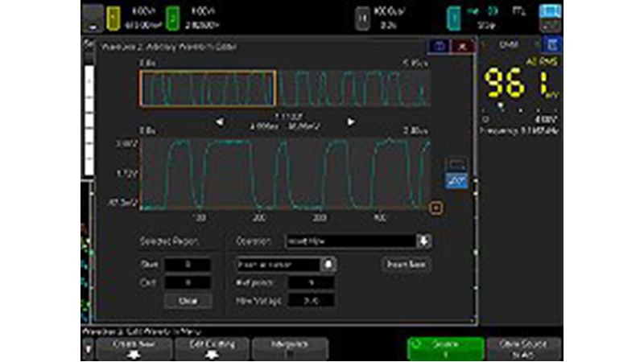
Task: Open the Edit Existing softkey menu
Action: tap(212, 347)
